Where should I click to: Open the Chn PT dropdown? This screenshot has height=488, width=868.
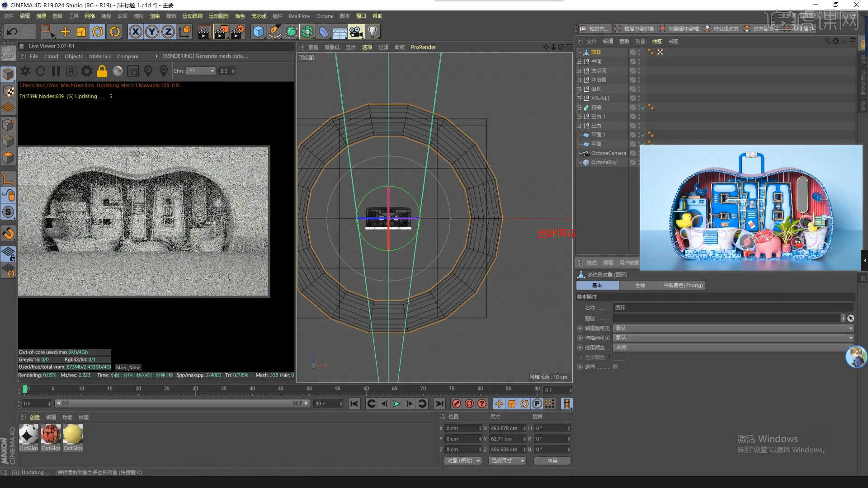[201, 71]
